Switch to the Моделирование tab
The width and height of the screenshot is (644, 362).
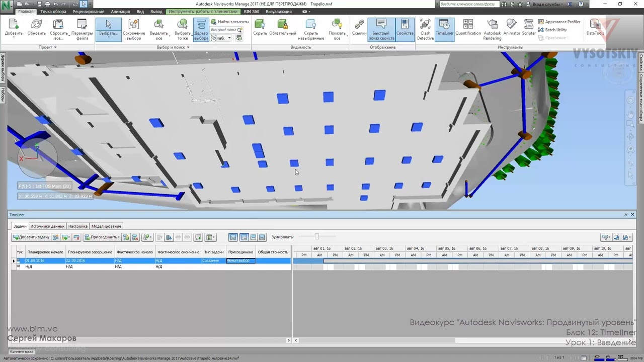coord(106,226)
